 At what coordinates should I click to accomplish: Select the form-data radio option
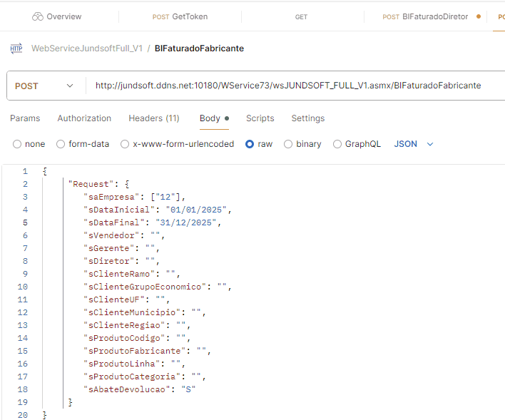[61, 144]
